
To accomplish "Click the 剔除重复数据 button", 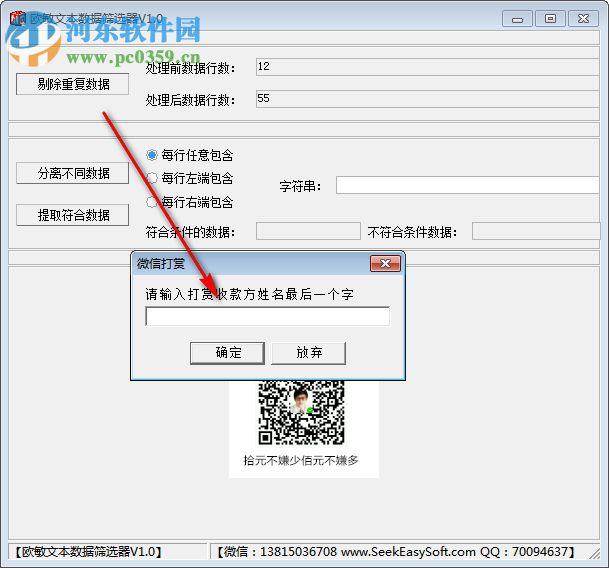I will point(72,84).
